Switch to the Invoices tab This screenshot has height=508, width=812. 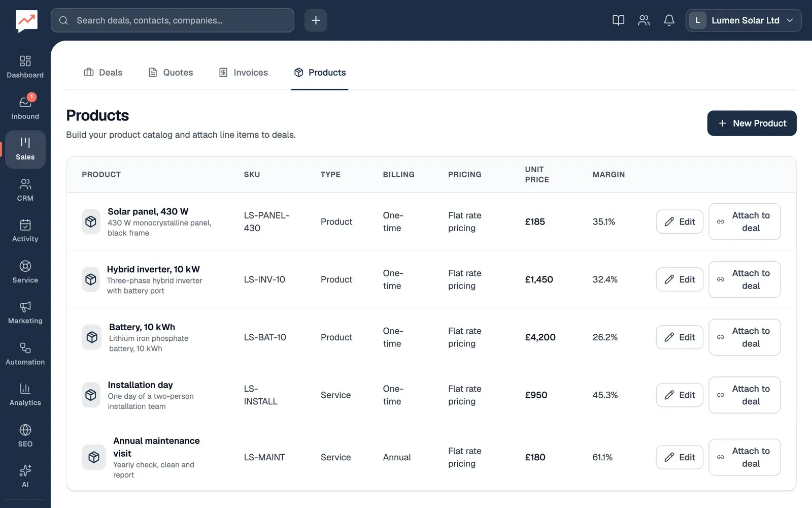tap(243, 73)
